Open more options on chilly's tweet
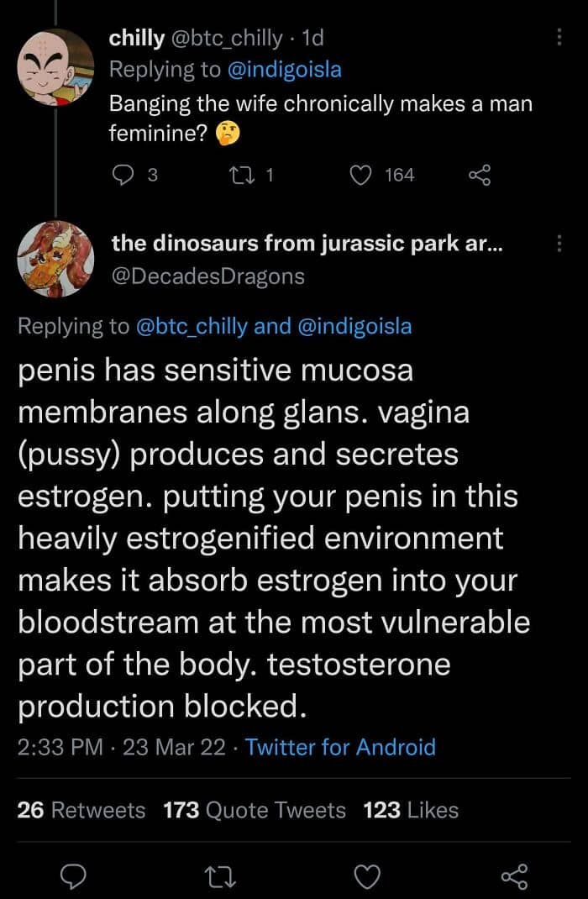This screenshot has height=899, width=588. point(559,38)
